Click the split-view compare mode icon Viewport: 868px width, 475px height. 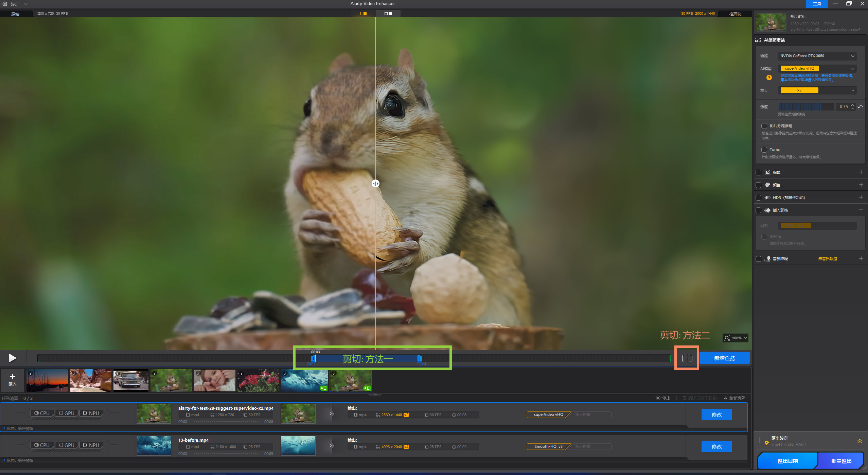point(363,14)
